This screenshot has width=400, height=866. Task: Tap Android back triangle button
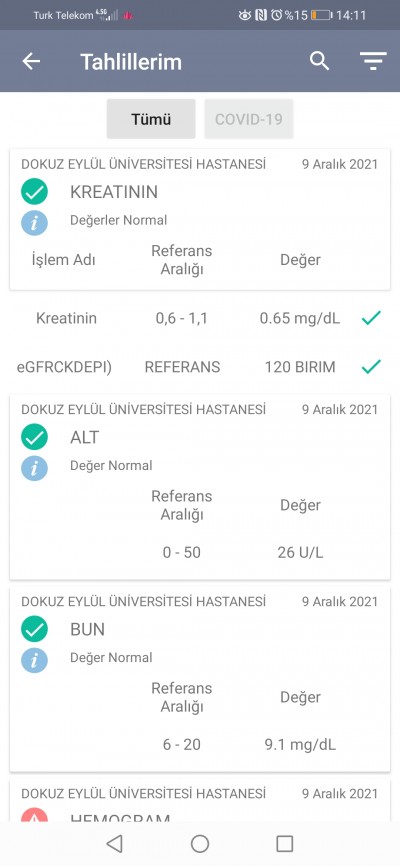tap(114, 843)
